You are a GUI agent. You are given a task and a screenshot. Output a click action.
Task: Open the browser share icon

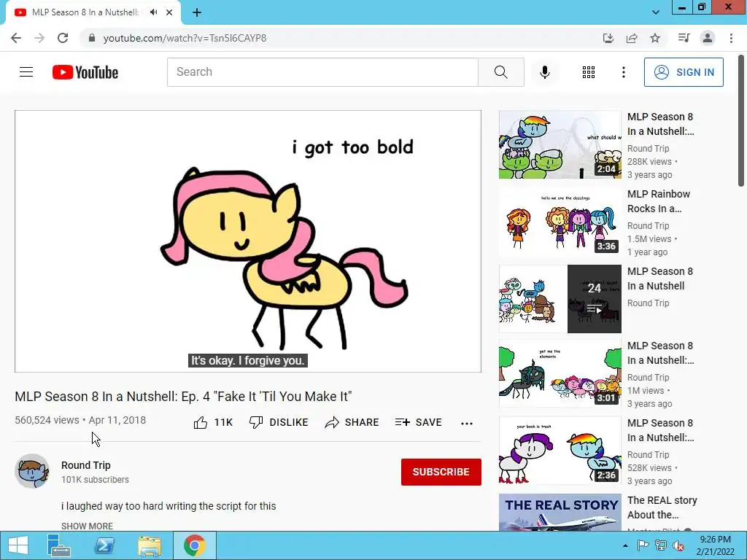632,38
